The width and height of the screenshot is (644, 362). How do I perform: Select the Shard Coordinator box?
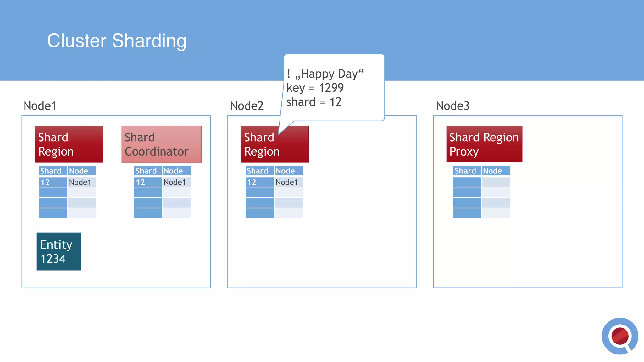(161, 144)
